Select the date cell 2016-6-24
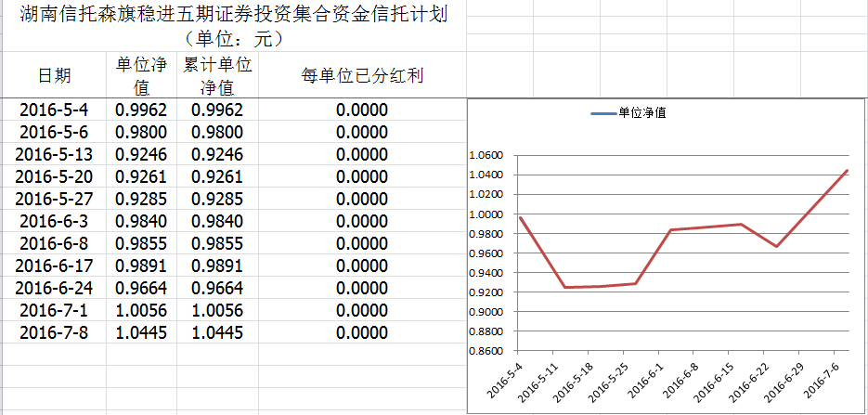Viewport: 868px width, 415px height. tap(54, 288)
